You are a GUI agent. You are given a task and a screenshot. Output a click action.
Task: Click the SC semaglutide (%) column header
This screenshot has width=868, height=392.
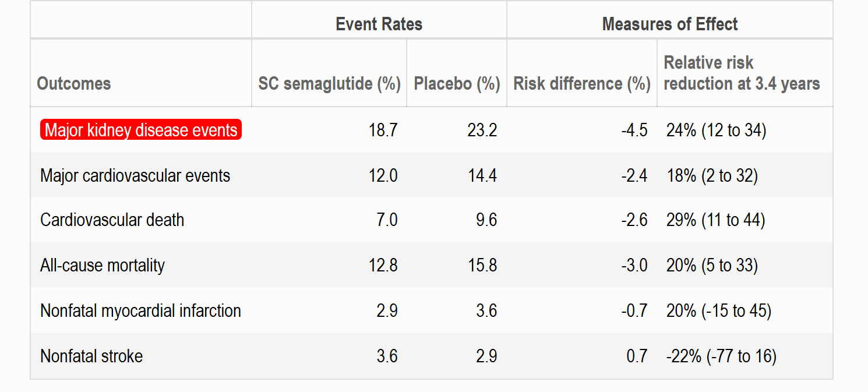(x=329, y=83)
